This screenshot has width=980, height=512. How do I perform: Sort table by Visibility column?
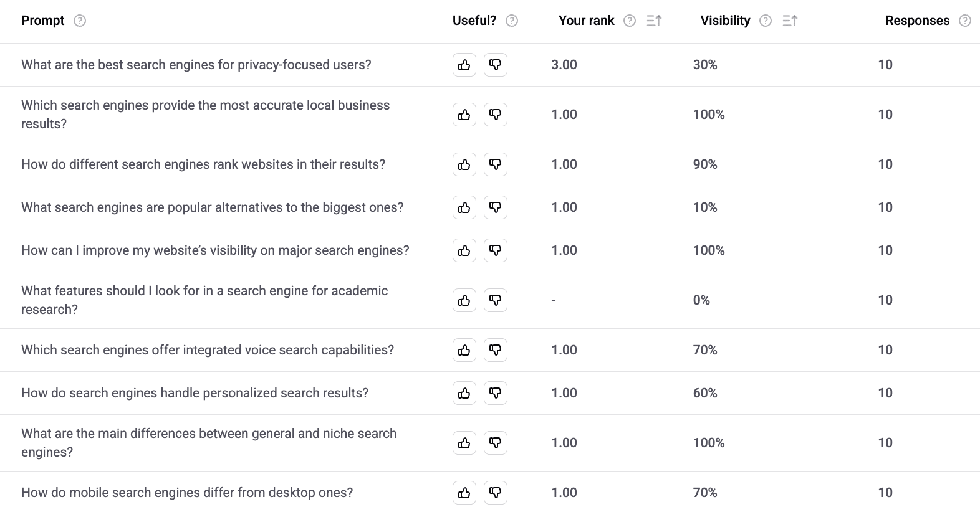790,21
